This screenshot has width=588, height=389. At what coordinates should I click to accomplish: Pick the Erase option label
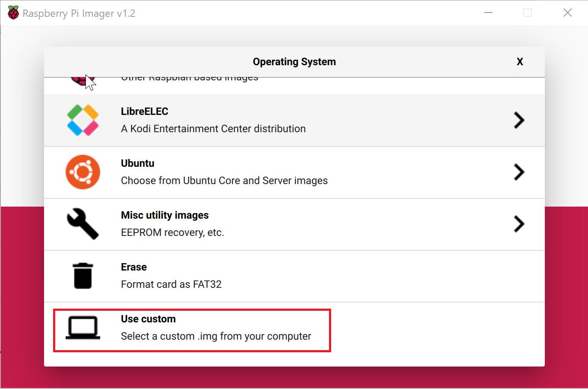tap(134, 267)
